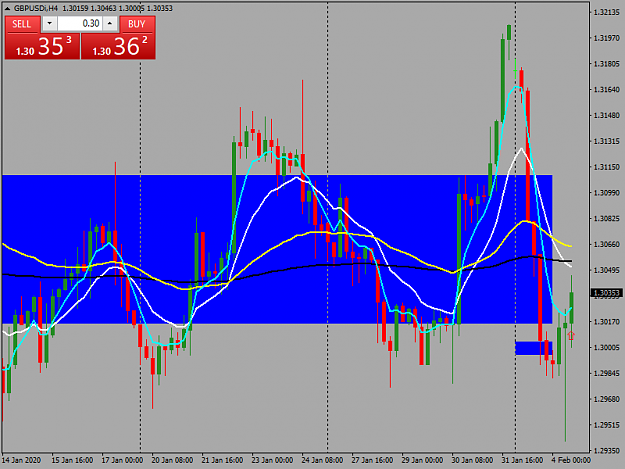This screenshot has width=625, height=469.
Task: Click the 1.30 36 buy price tile
Action: coord(118,46)
